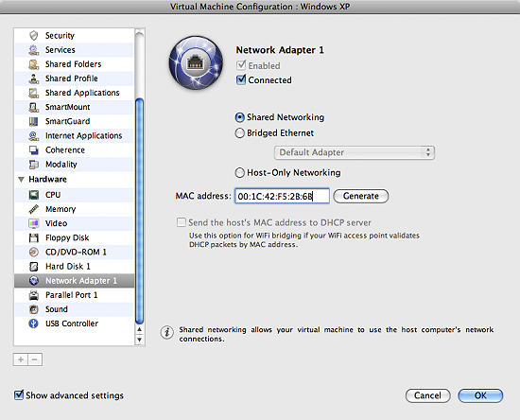
Task: Click the minus button to remove hardware
Action: click(x=35, y=359)
